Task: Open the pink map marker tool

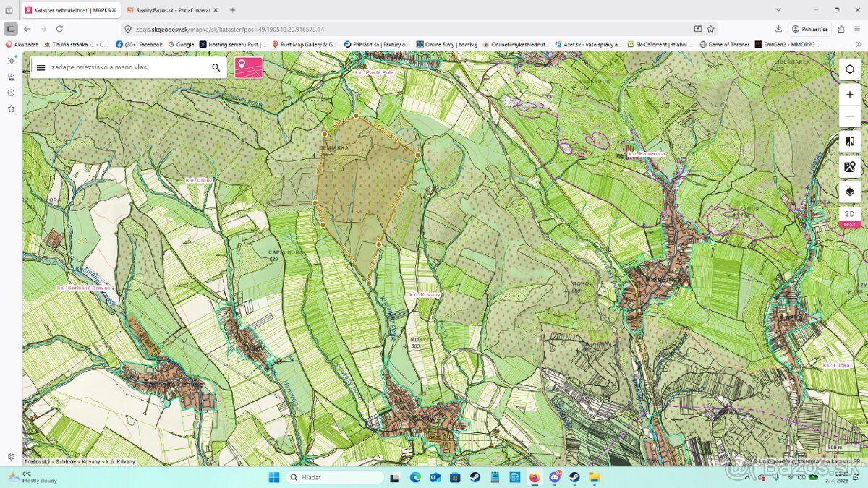Action: (x=249, y=67)
